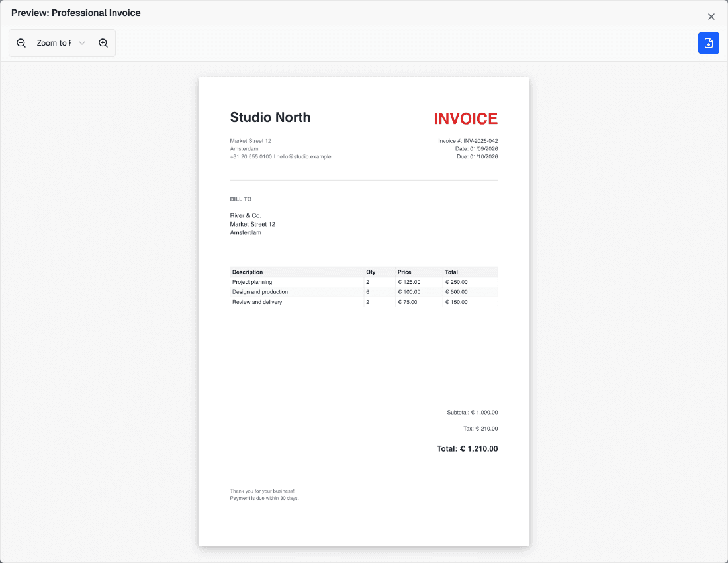This screenshot has height=563, width=728.
Task: Click the zoom out magnifier icon
Action: [21, 43]
